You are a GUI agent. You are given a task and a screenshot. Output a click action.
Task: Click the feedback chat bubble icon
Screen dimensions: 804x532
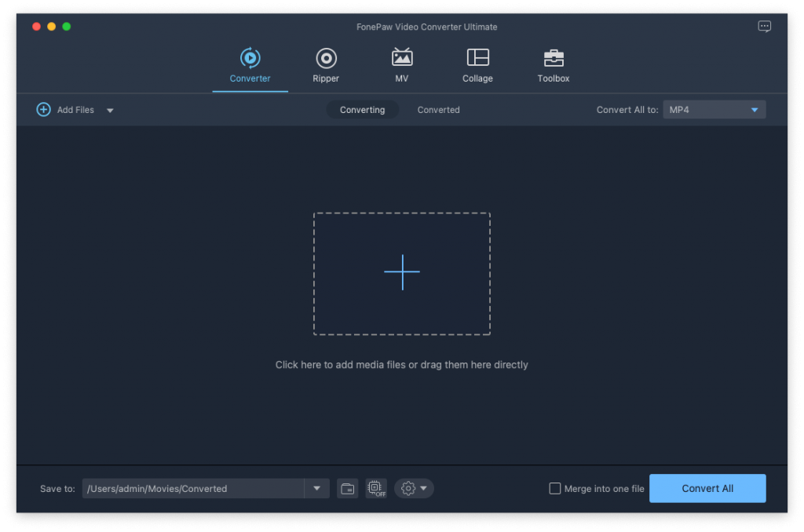click(764, 26)
